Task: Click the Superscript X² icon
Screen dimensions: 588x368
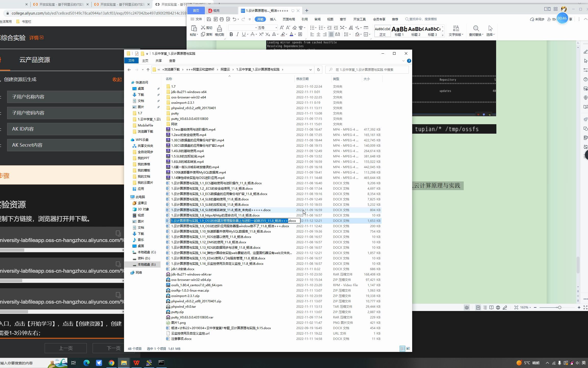Action: [x=261, y=34]
